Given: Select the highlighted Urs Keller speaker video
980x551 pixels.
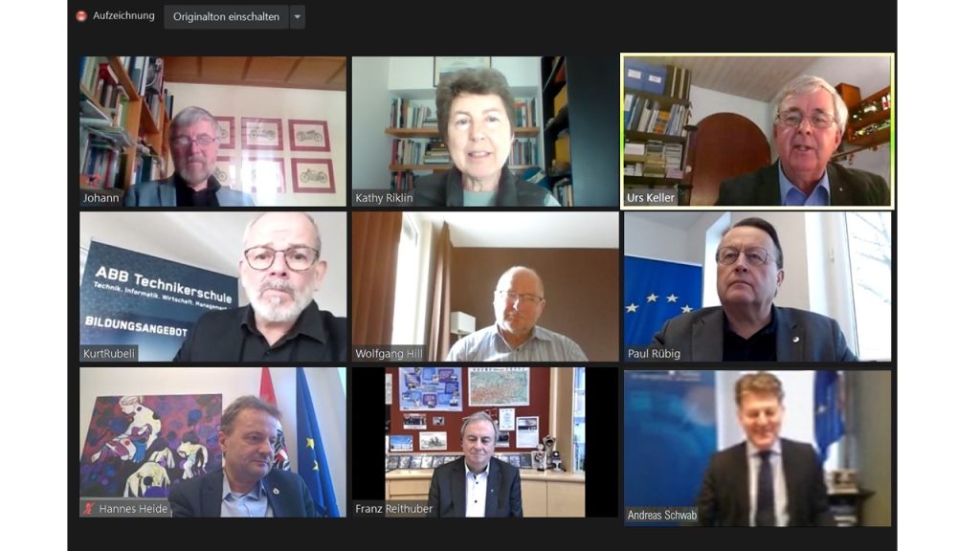Looking at the screenshot, I should 757,130.
